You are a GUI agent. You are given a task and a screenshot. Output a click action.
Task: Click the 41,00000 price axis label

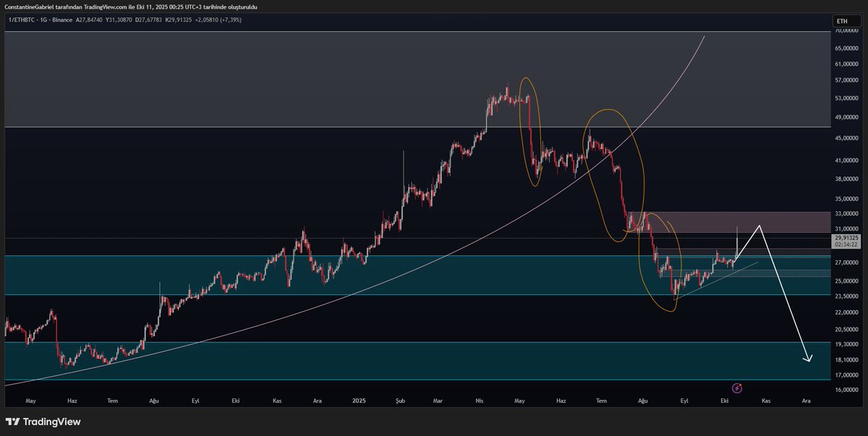[846, 160]
